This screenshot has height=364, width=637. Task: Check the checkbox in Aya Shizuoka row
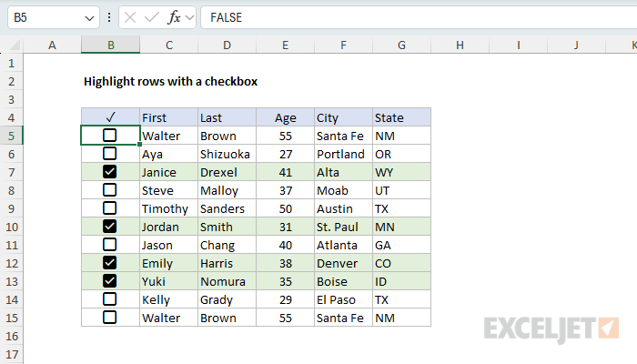110,154
